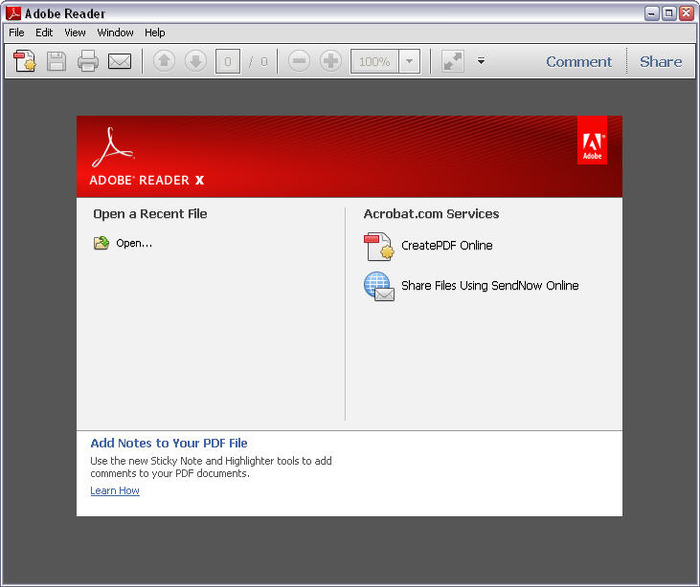Screen dimensions: 700x587
Task: Open the Share pane
Action: (661, 62)
